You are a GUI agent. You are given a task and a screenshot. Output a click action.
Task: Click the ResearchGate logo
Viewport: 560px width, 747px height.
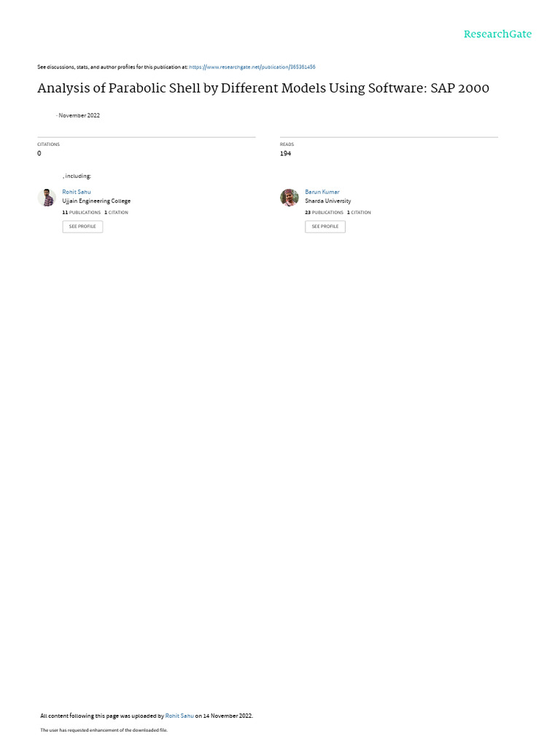click(x=497, y=34)
